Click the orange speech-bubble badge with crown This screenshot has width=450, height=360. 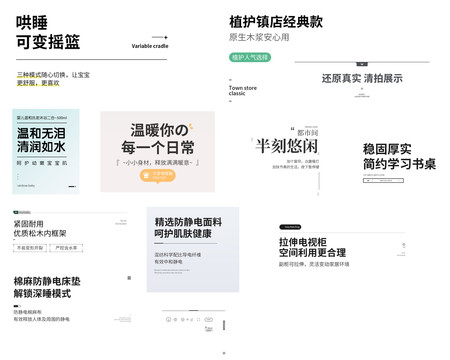click(x=157, y=175)
